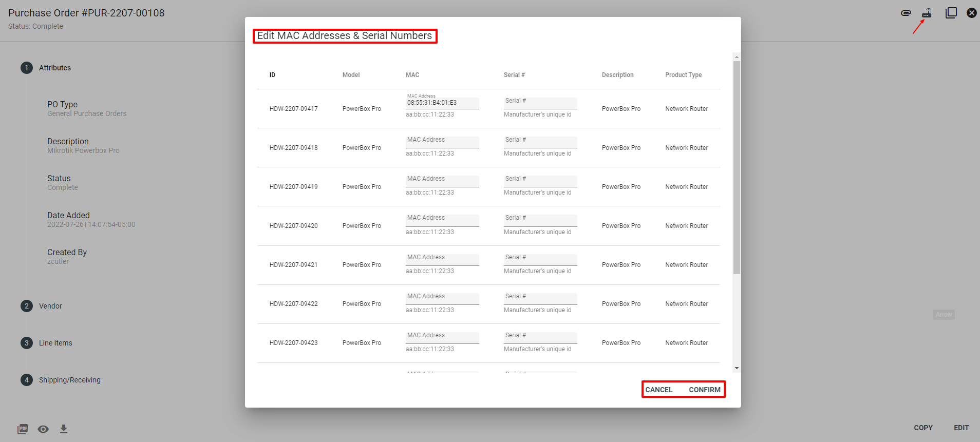Click Serial # field for HDW-2207-09417
This screenshot has width=980, height=442.
tap(540, 103)
